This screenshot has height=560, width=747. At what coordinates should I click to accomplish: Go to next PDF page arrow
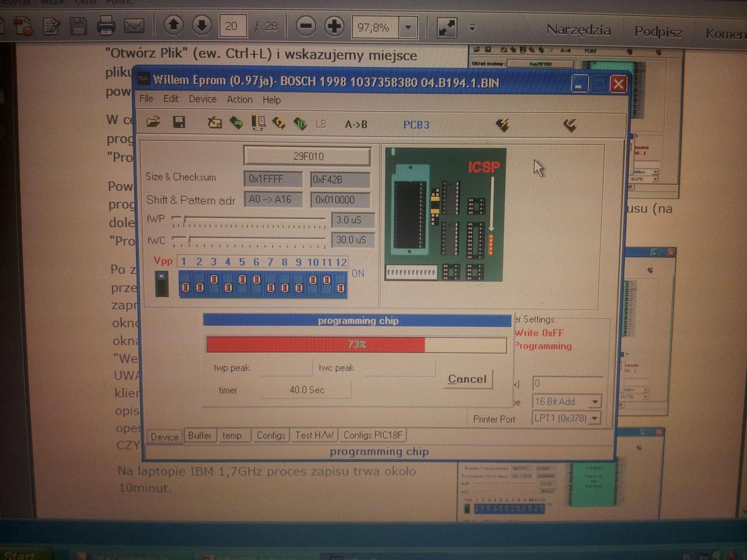coord(201,25)
